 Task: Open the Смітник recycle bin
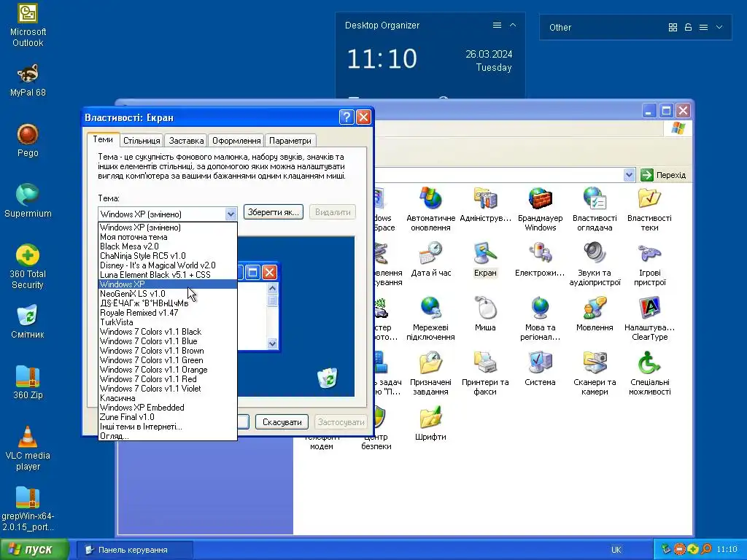(28, 322)
